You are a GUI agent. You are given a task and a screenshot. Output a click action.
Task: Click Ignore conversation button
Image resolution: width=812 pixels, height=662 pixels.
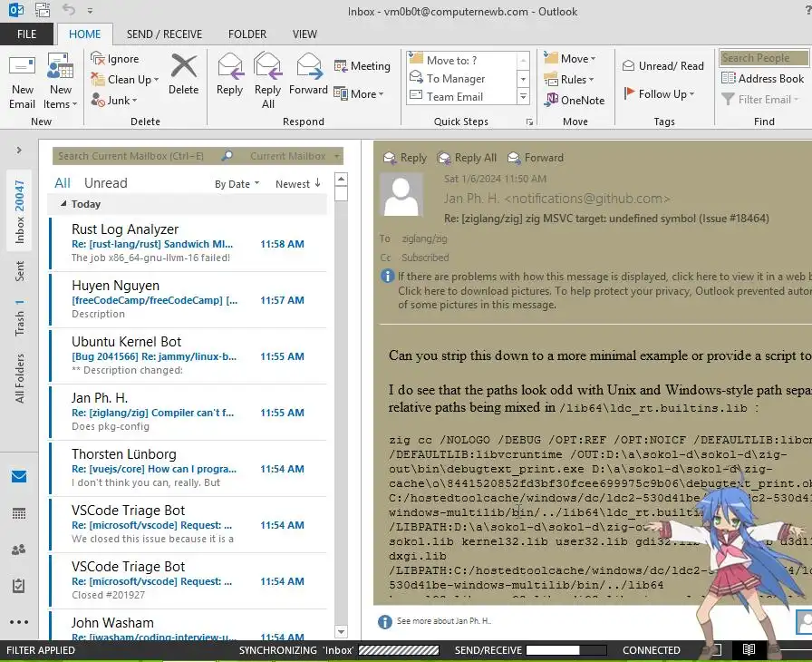115,59
